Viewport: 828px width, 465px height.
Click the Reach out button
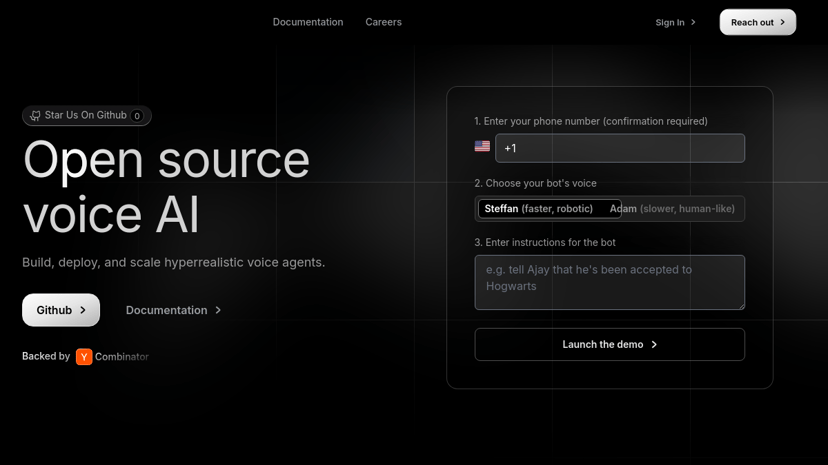(757, 22)
